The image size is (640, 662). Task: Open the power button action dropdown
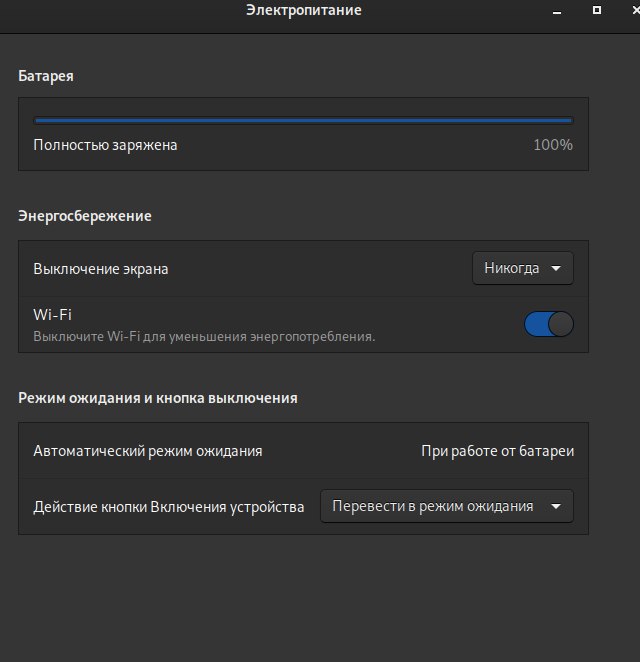pos(447,506)
